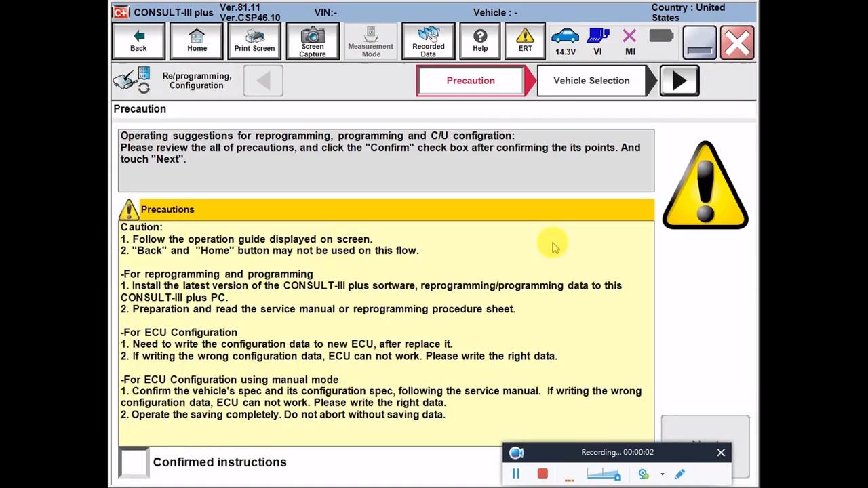The image size is (868, 488).
Task: Stop the screen recording
Action: 542,474
